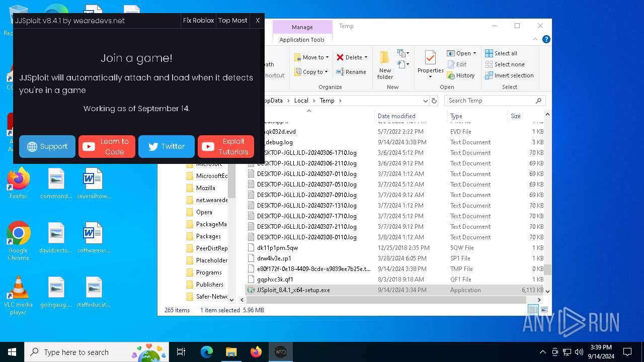Collapse the ribbon with the chevron
This screenshot has height=362, width=644.
pos(536,39)
